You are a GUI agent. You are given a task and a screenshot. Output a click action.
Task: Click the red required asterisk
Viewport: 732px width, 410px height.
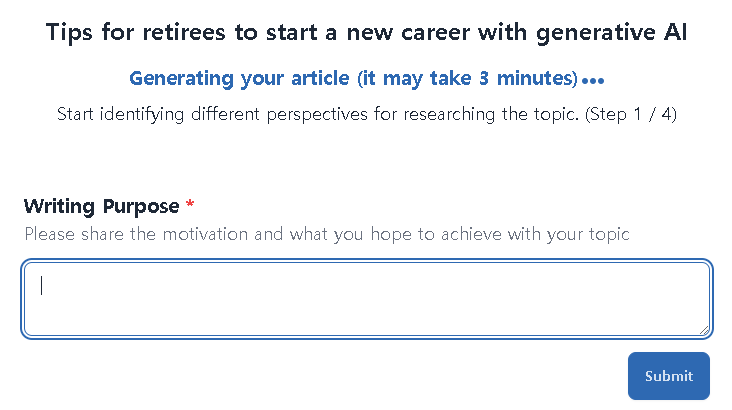coord(190,207)
